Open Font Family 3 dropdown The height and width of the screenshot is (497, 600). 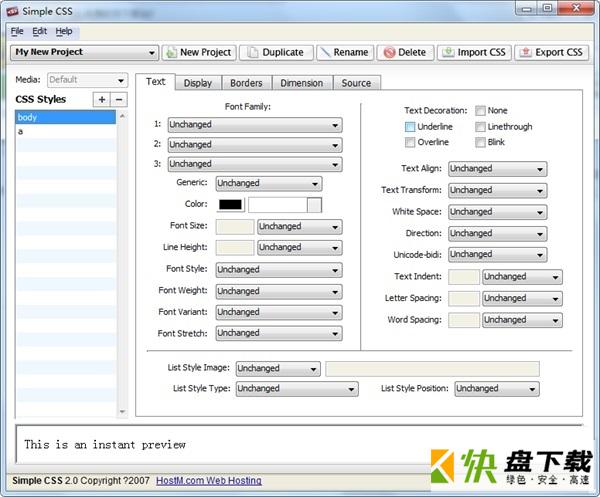[255, 164]
